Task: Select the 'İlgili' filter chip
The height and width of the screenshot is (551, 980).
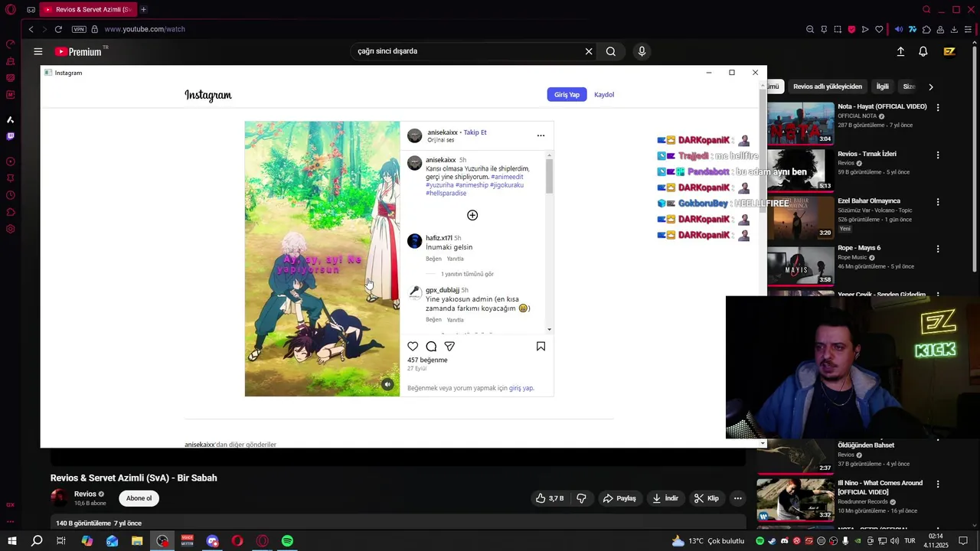Action: point(883,86)
